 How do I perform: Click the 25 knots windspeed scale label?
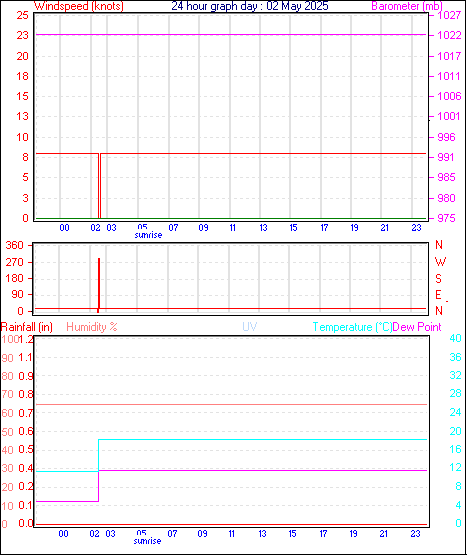click(x=22, y=15)
